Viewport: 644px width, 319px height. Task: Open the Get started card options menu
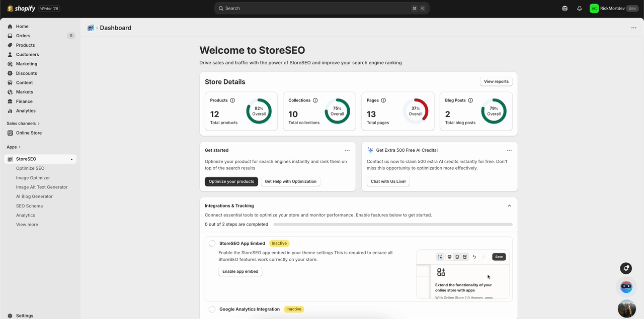coord(347,150)
